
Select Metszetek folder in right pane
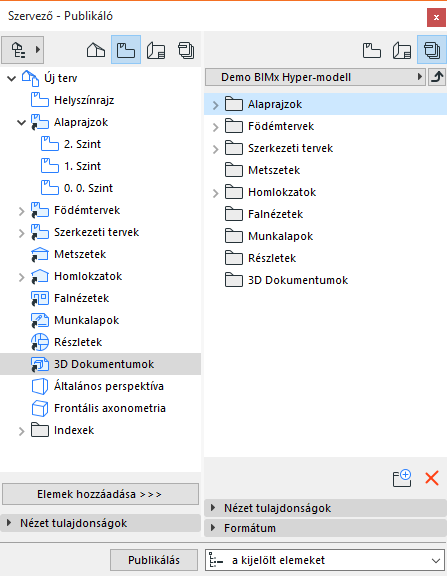click(x=263, y=170)
